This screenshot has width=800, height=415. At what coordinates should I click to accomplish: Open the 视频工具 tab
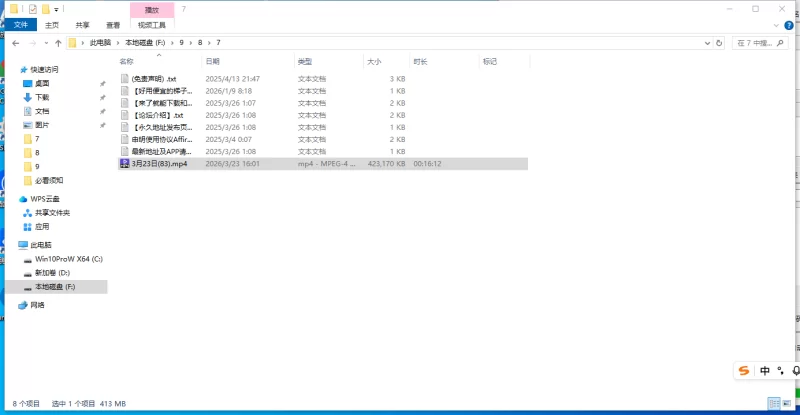point(152,25)
